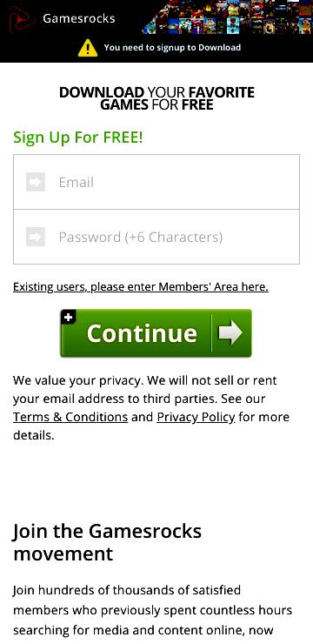Focus the Password (+6 Characters) field
The width and height of the screenshot is (313, 644).
[x=156, y=237]
